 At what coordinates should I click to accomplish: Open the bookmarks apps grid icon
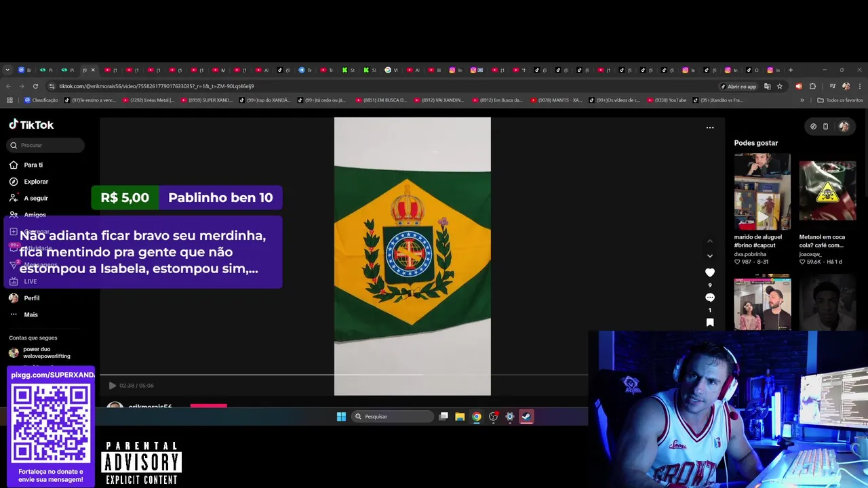[9, 100]
